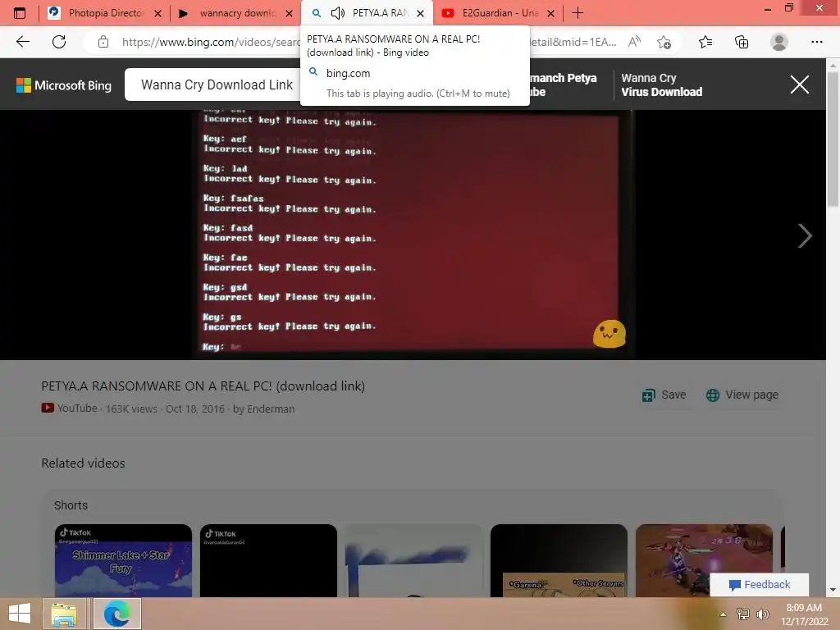Open the Favorites list
The image size is (840, 630).
coord(705,42)
